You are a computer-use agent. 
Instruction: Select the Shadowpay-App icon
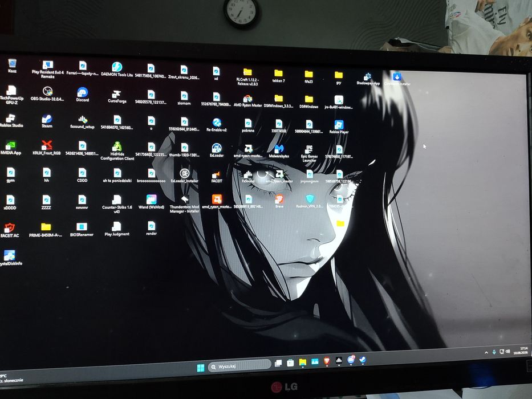pyautogui.click(x=368, y=79)
